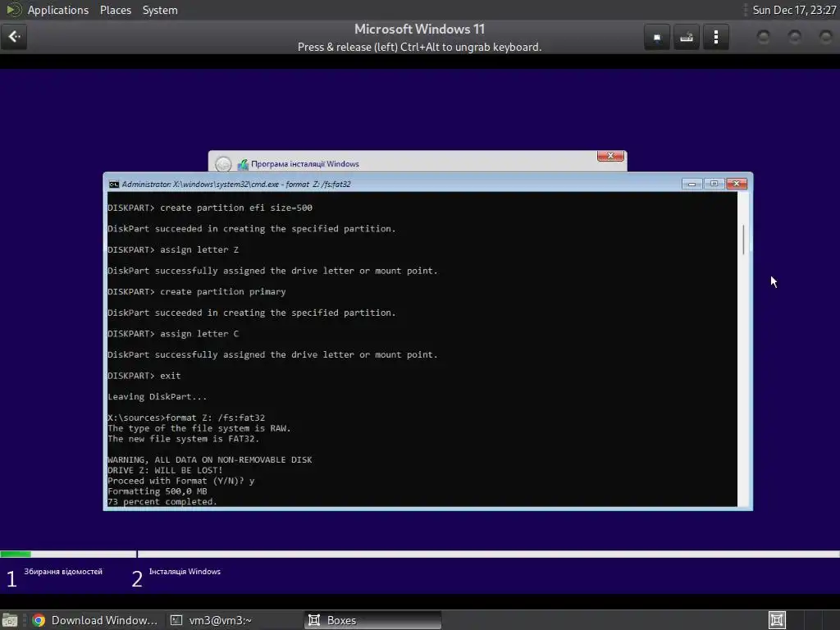Viewport: 840px width, 630px height.
Task: Close the Програма інсталяції Windows dialog
Action: point(610,156)
